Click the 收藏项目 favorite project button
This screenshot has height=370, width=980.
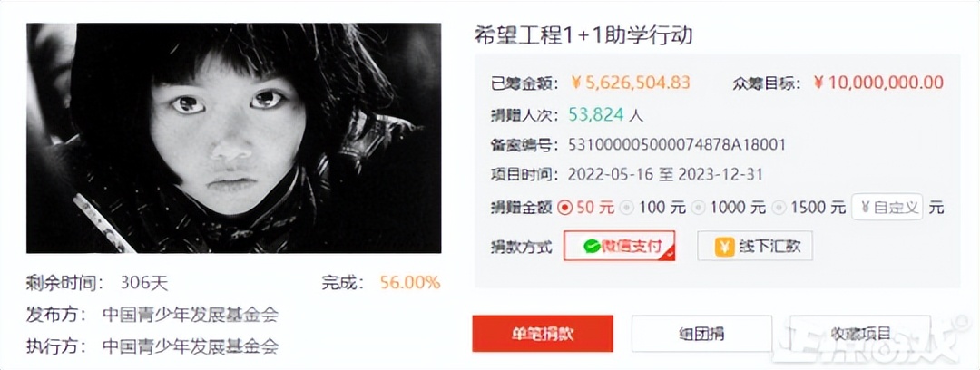(x=860, y=334)
